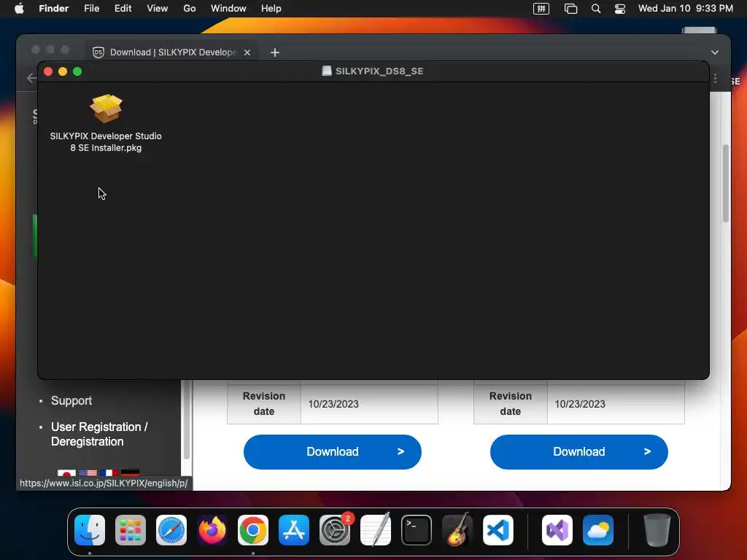Click the right Revision date label
747x560 pixels.
(510, 404)
